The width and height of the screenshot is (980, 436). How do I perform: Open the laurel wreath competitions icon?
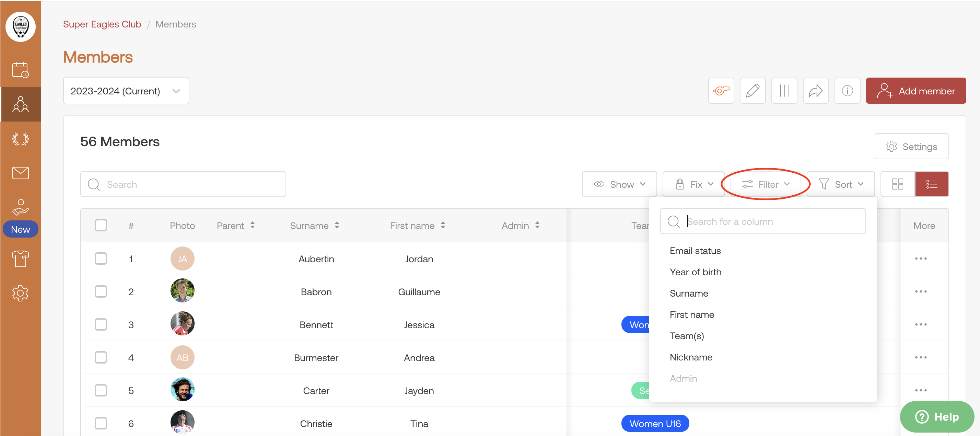pyautogui.click(x=21, y=139)
